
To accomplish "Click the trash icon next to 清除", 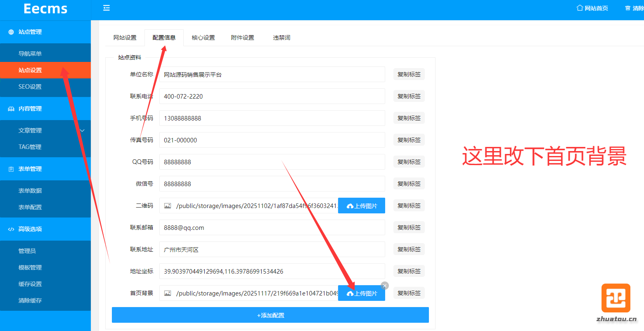I will tap(627, 8).
